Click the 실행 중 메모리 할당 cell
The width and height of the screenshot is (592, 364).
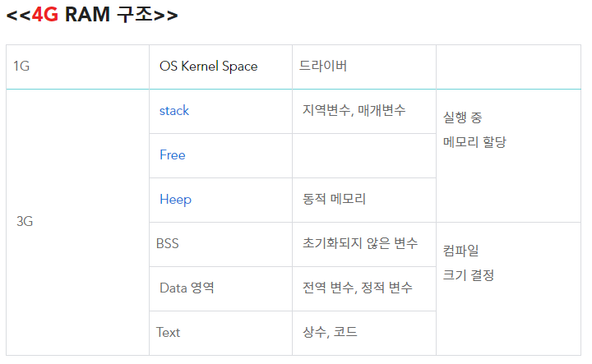(509, 156)
